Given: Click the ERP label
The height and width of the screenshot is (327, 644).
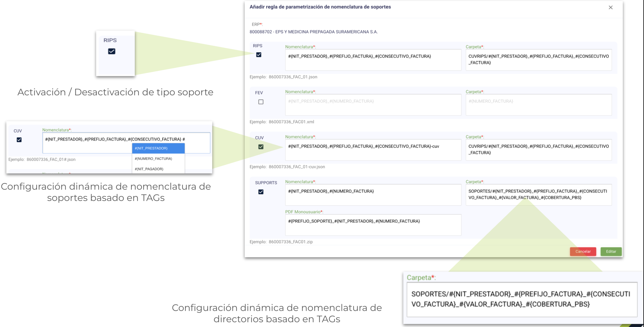Looking at the screenshot, I should [x=257, y=24].
